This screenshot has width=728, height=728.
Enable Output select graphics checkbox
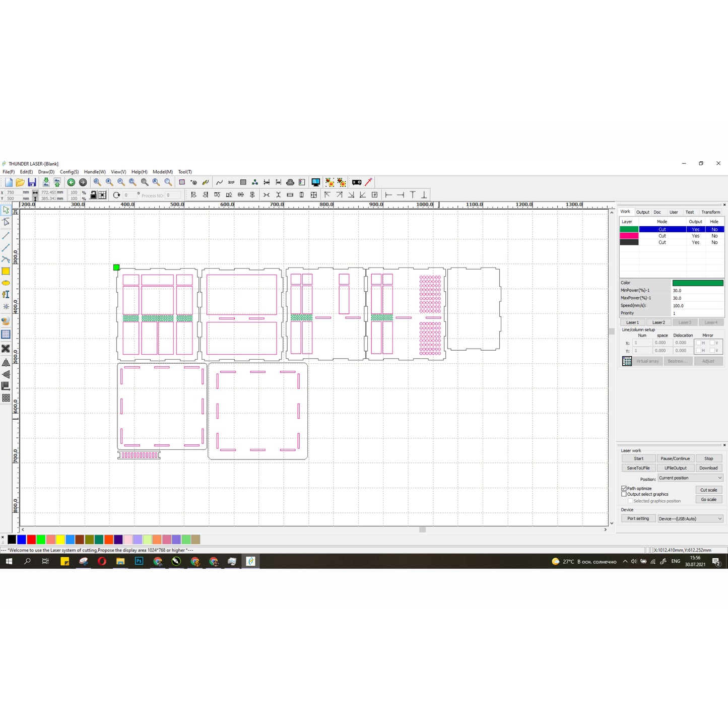pos(624,494)
